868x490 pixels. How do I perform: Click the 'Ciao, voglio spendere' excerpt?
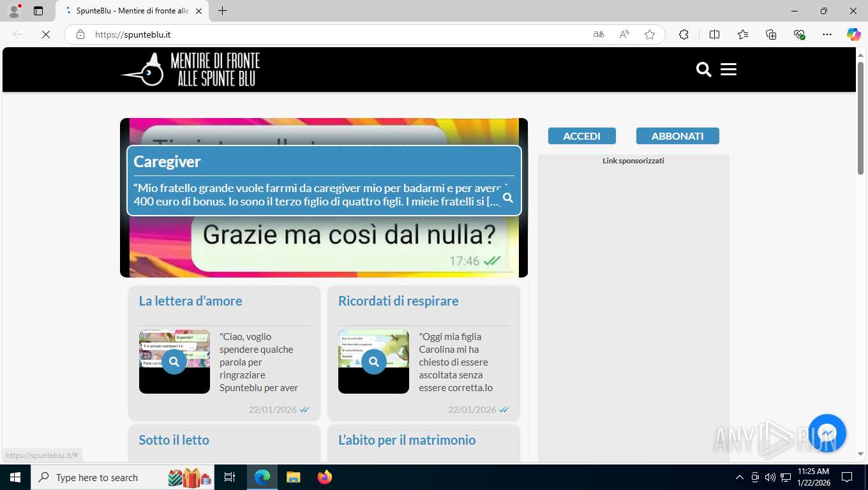tap(259, 362)
